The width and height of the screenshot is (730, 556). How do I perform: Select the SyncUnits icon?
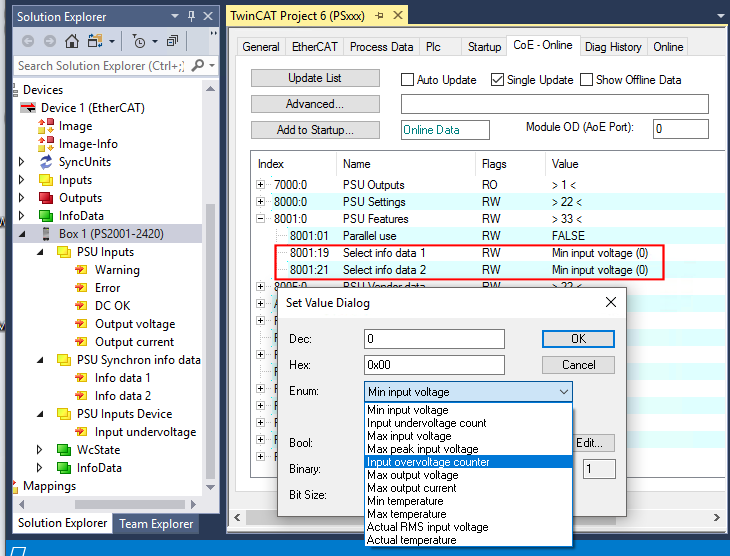click(x=46, y=162)
